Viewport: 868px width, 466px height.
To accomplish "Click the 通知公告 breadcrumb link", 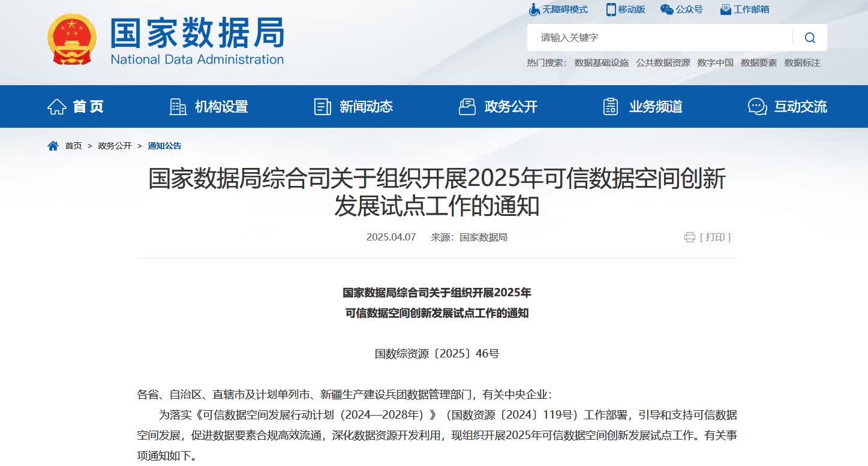I will pyautogui.click(x=164, y=146).
